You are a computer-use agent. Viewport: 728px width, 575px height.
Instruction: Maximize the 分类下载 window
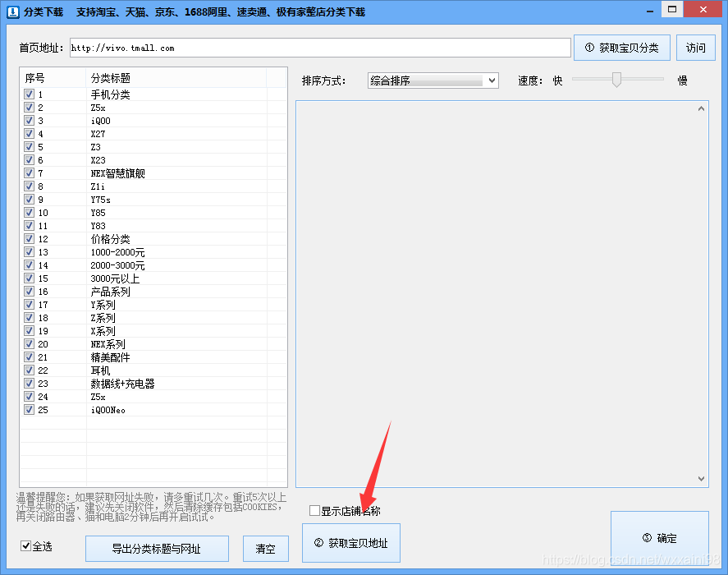click(x=672, y=9)
